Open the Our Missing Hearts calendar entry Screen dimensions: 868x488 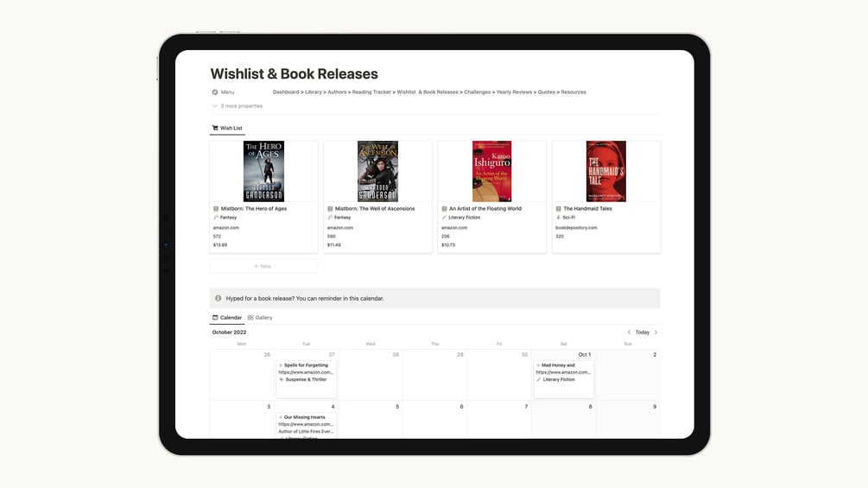[x=306, y=426]
